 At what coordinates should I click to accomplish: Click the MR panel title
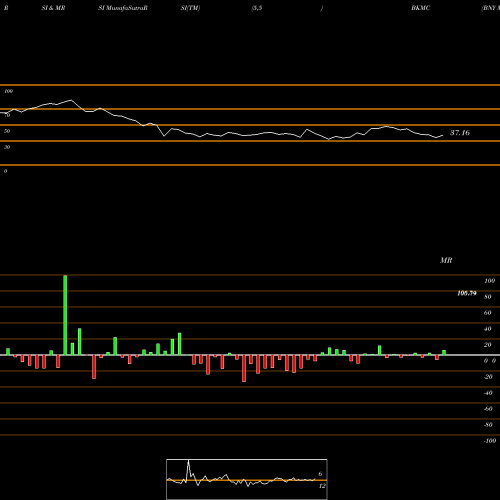pos(446,260)
